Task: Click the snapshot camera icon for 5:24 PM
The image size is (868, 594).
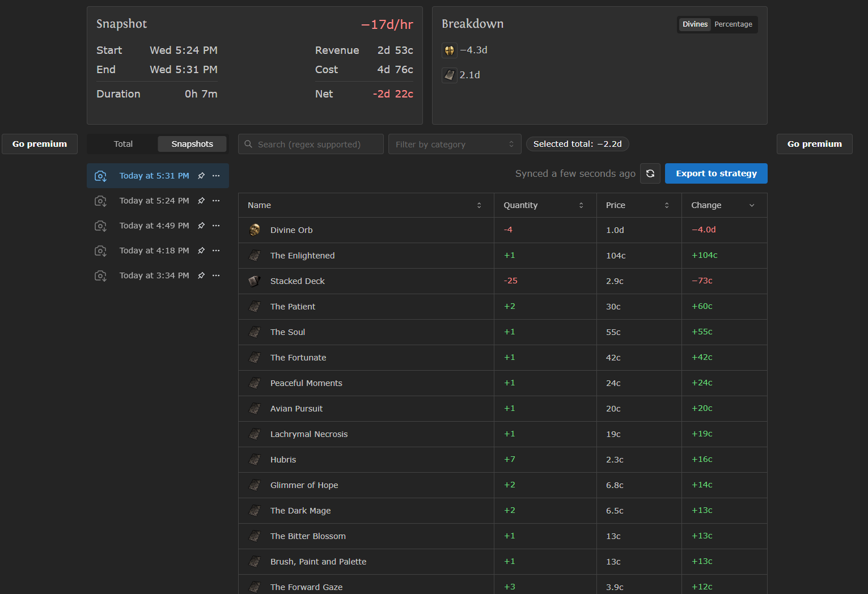Action: 100,201
